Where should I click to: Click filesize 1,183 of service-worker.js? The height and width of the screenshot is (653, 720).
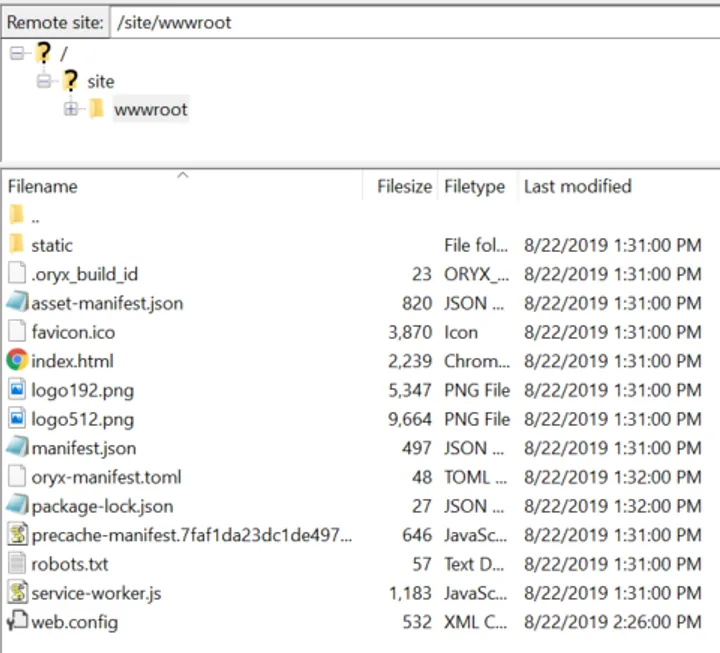click(x=411, y=593)
